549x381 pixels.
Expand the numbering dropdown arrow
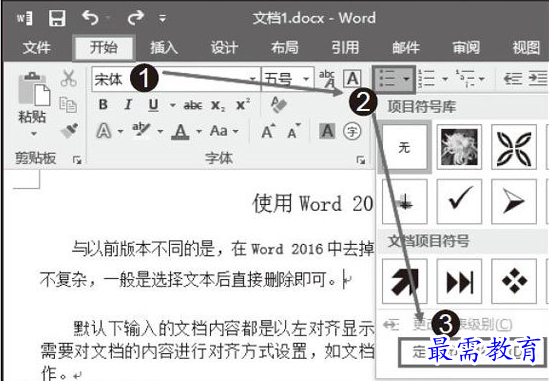pos(445,79)
